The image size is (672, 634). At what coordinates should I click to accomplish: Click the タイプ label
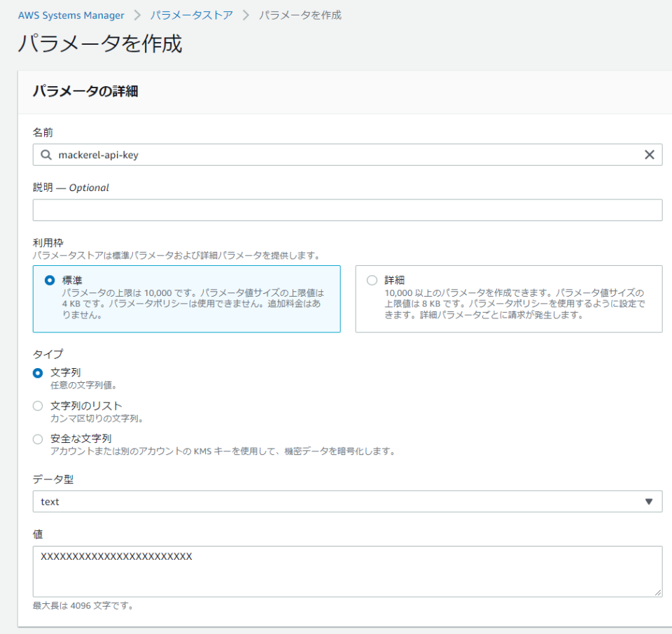tap(48, 354)
